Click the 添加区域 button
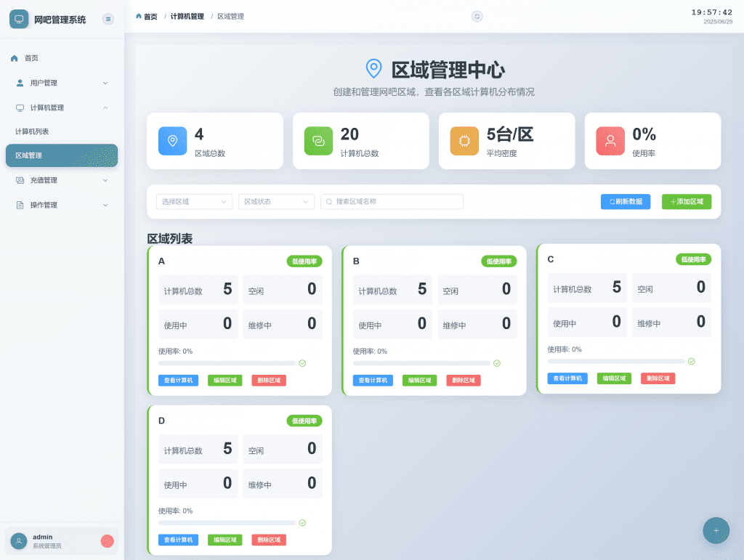Viewport: 744px width, 560px height. click(x=686, y=202)
